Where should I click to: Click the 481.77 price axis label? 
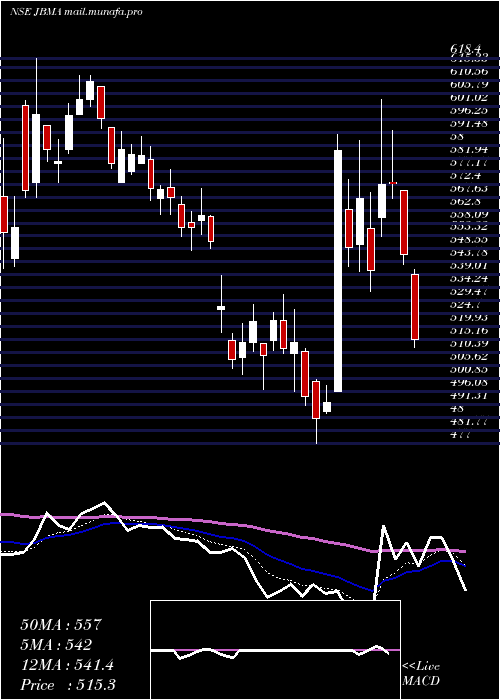point(470,421)
